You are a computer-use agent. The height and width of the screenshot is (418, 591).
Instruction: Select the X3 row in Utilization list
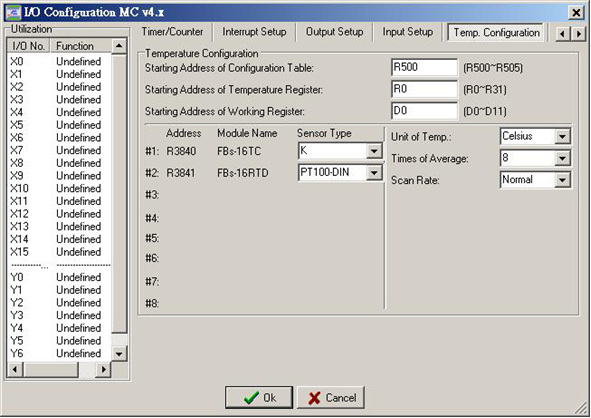(x=59, y=100)
